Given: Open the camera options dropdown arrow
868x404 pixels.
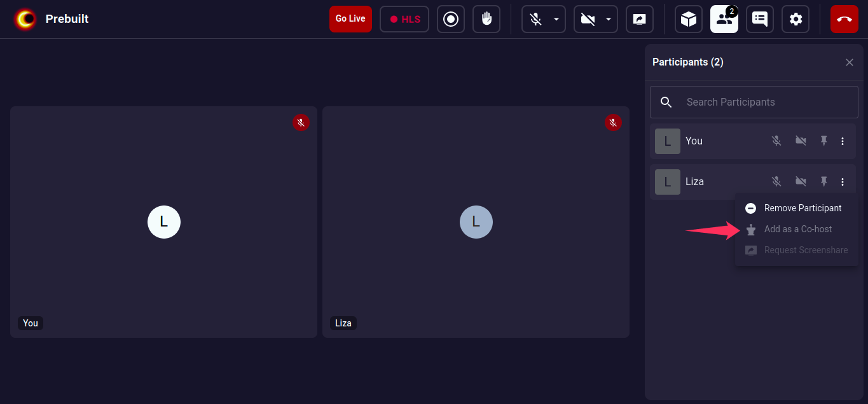Looking at the screenshot, I should 609,19.
